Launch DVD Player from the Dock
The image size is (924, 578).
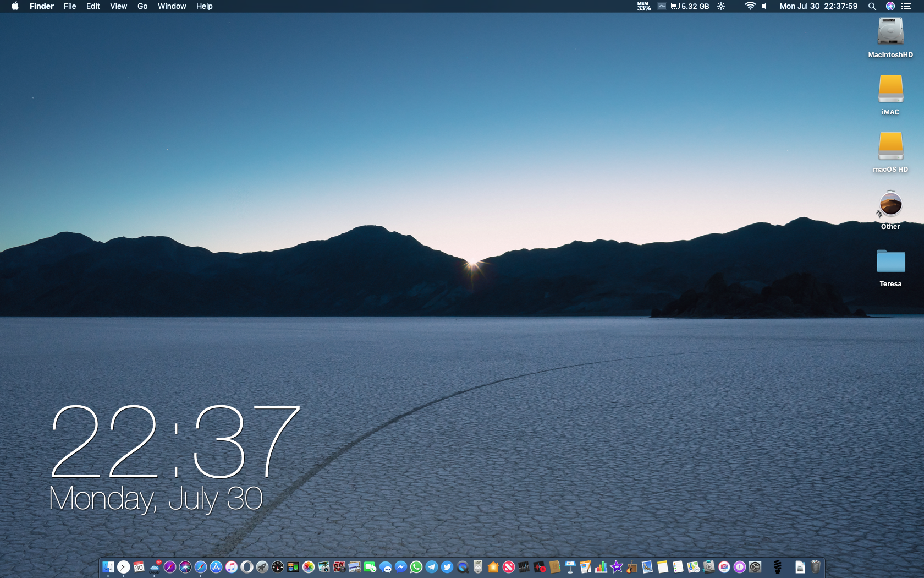478,567
